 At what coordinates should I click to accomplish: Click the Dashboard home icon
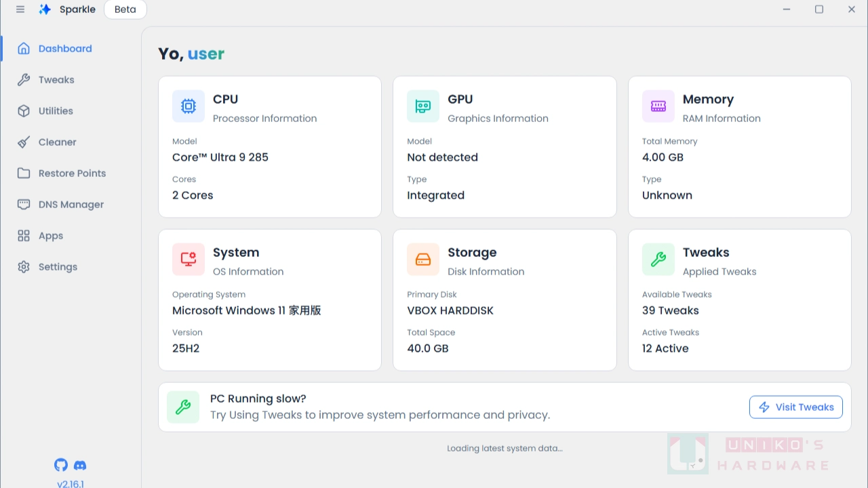(24, 49)
